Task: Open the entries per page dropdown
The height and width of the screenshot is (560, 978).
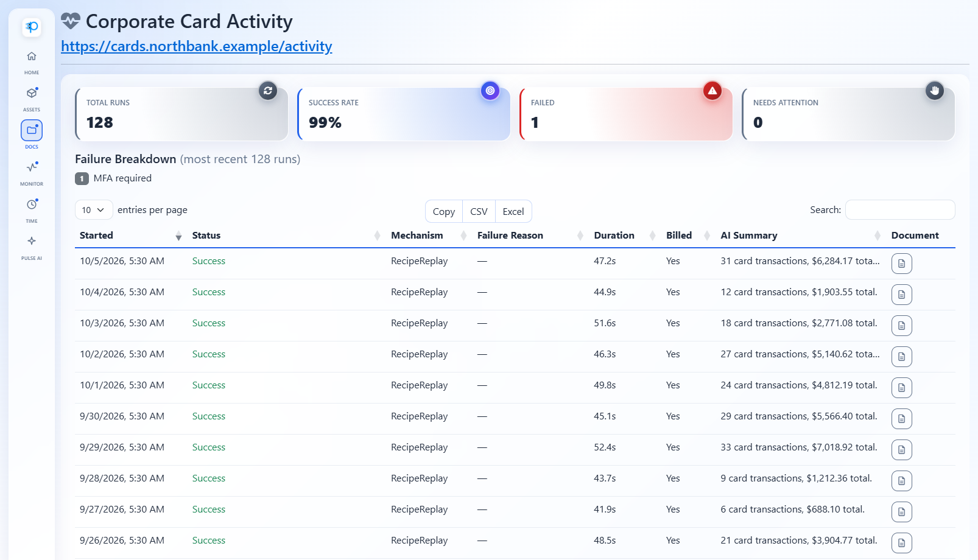Action: coord(94,210)
